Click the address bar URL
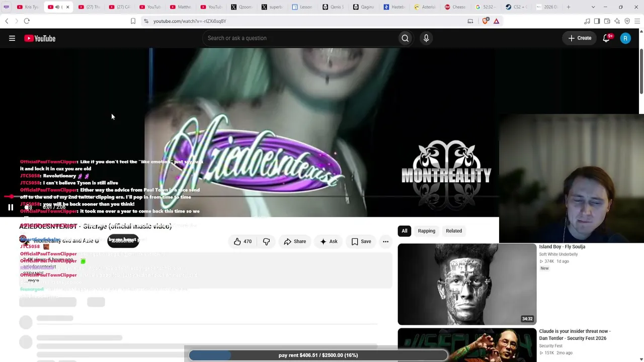The height and width of the screenshot is (362, 644). (x=190, y=21)
